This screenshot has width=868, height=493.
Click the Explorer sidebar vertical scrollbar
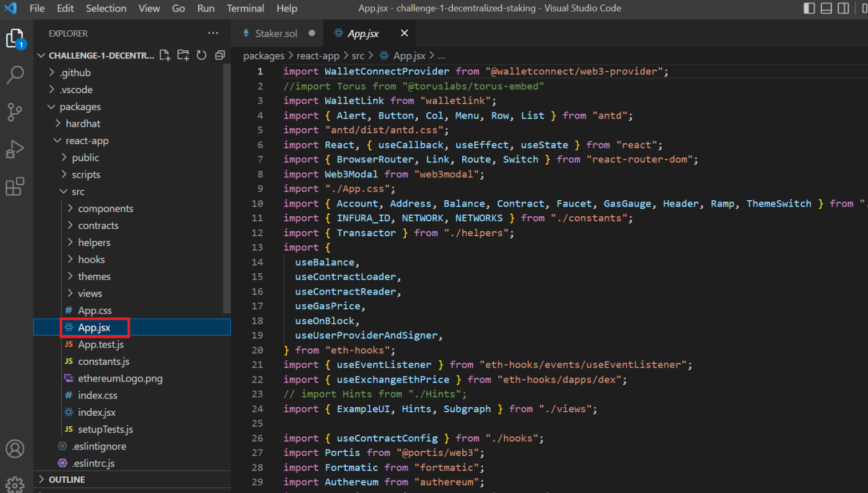[227, 189]
